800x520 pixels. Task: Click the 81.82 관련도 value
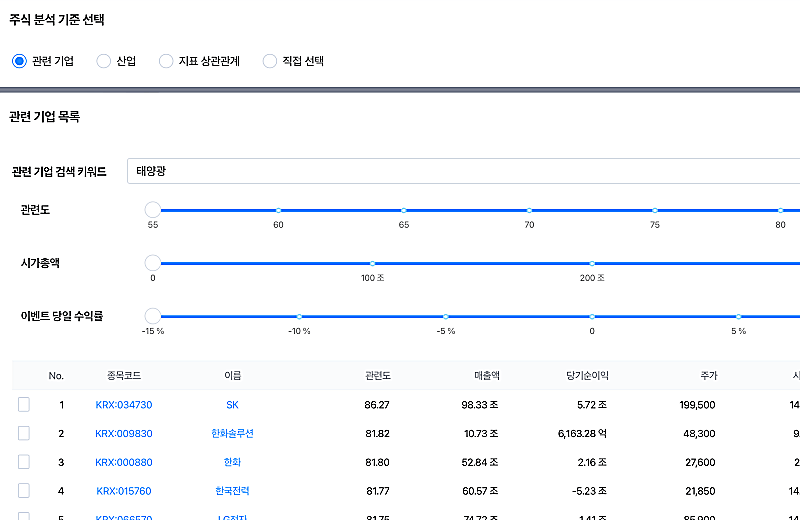pos(378,433)
